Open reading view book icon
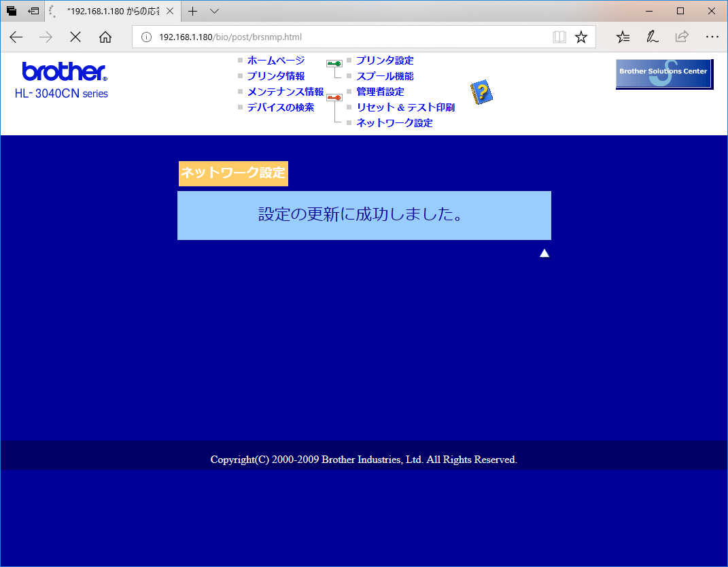 click(x=559, y=37)
